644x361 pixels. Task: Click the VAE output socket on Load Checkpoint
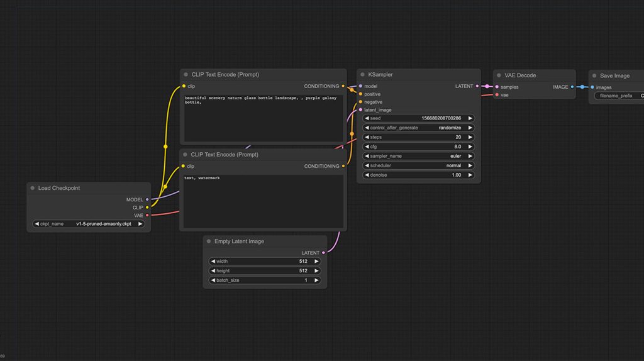(x=147, y=216)
